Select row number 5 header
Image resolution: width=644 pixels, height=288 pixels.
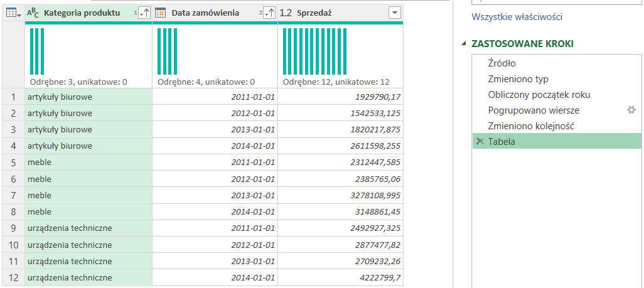click(x=13, y=162)
